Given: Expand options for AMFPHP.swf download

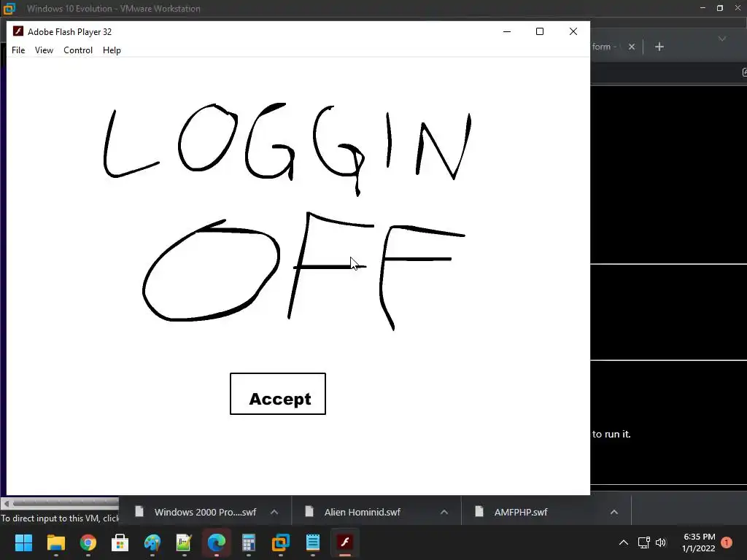Looking at the screenshot, I should [x=614, y=512].
